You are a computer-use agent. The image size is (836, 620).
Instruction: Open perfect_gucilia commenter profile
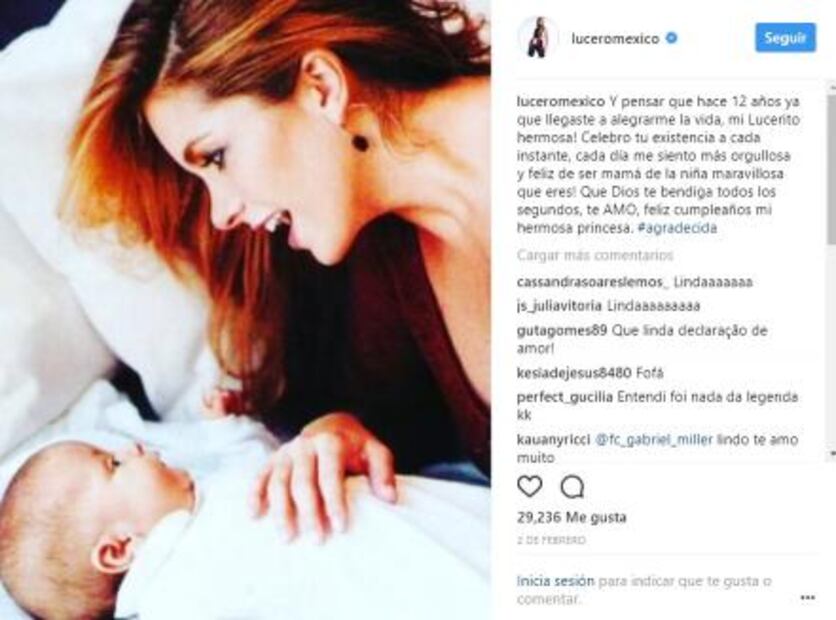click(565, 397)
